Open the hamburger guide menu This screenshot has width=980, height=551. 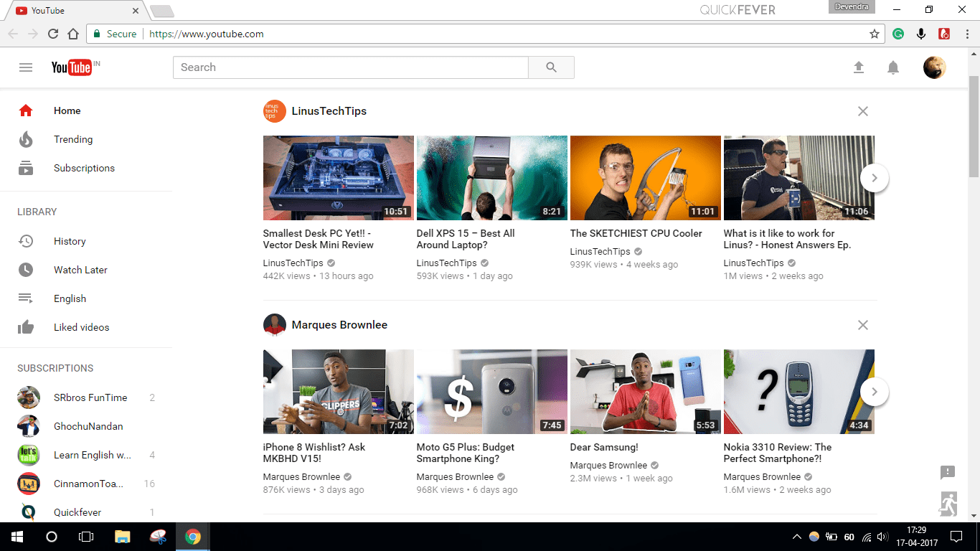tap(26, 67)
